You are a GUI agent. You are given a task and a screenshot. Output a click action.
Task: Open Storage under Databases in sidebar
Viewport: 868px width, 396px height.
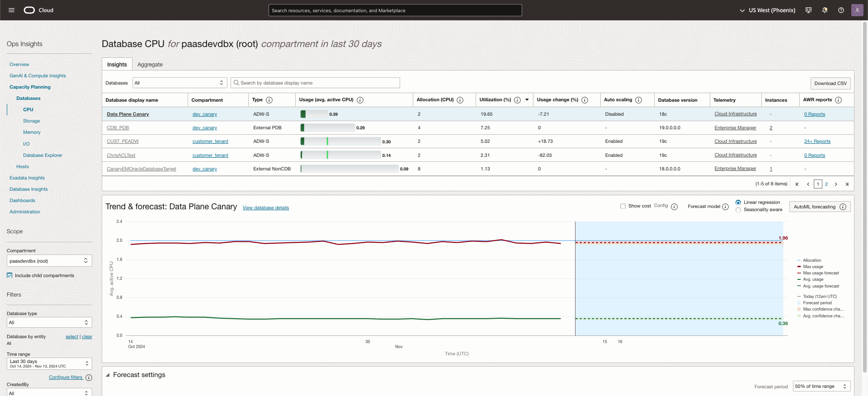pyautogui.click(x=31, y=121)
